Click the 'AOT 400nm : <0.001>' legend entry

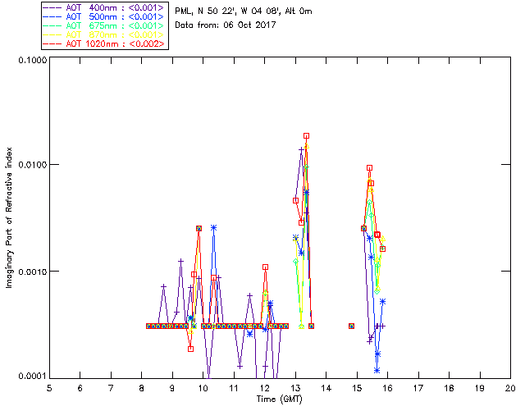[x=104, y=7]
